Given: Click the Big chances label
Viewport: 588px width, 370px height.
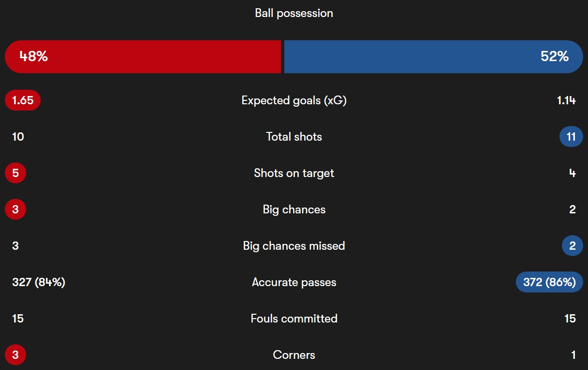Looking at the screenshot, I should (x=294, y=209).
